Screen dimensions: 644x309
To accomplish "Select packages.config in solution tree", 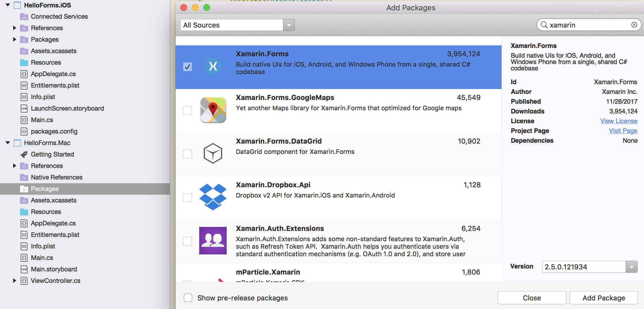I will click(54, 131).
